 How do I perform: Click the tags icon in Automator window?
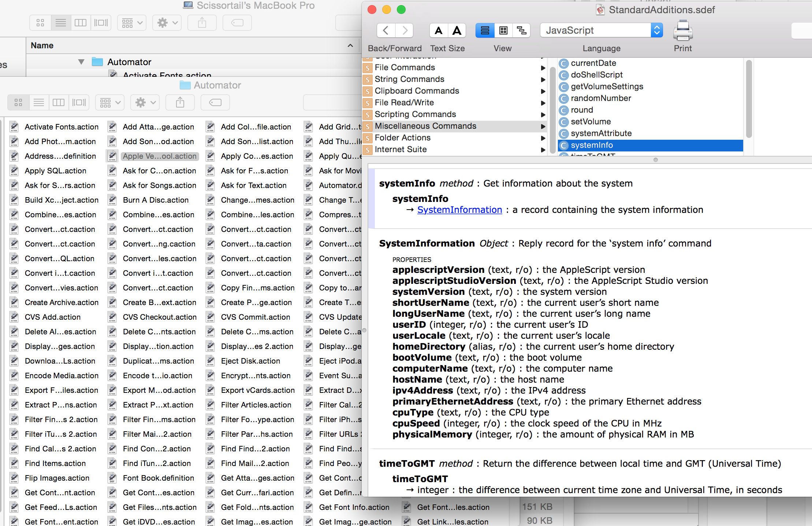pos(215,102)
